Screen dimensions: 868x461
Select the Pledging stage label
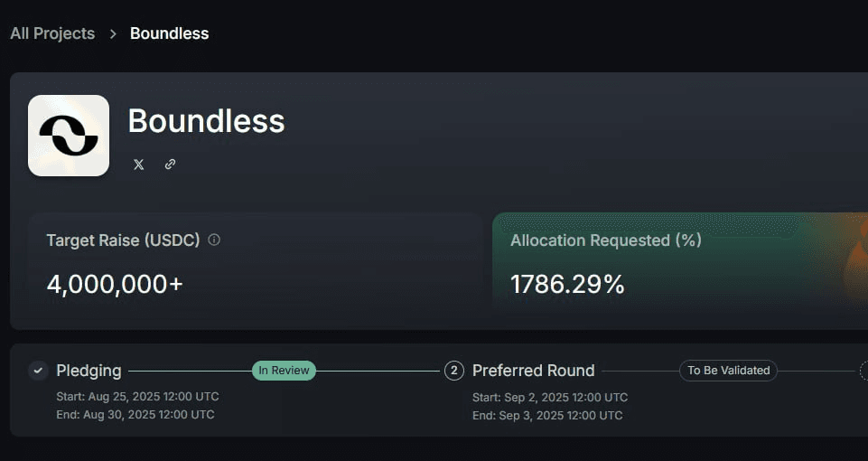pos(89,371)
